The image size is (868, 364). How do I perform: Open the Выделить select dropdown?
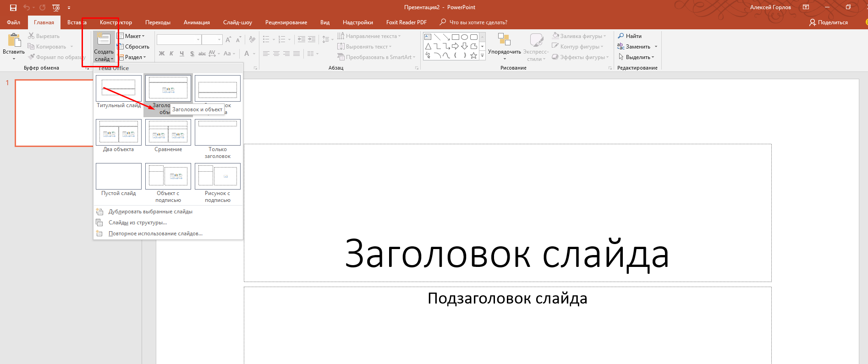pyautogui.click(x=637, y=57)
